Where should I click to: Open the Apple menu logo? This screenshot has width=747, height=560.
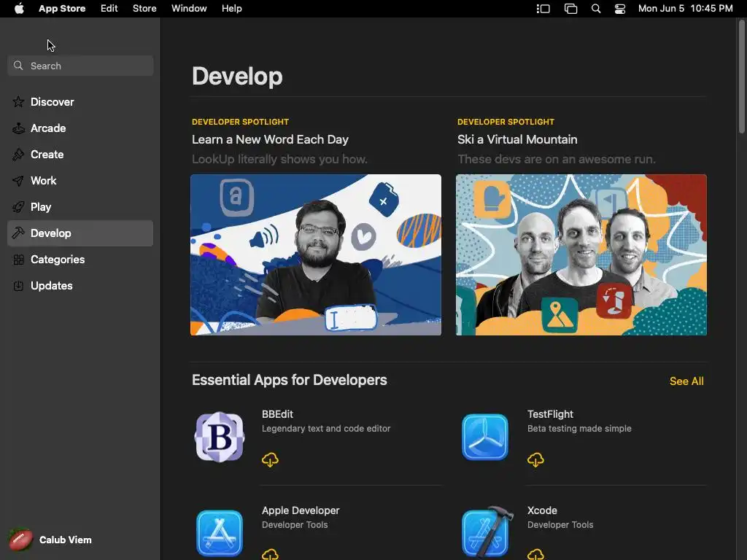19,9
